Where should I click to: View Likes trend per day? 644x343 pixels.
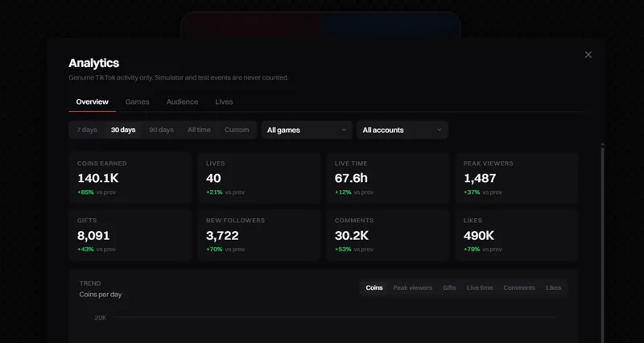553,287
